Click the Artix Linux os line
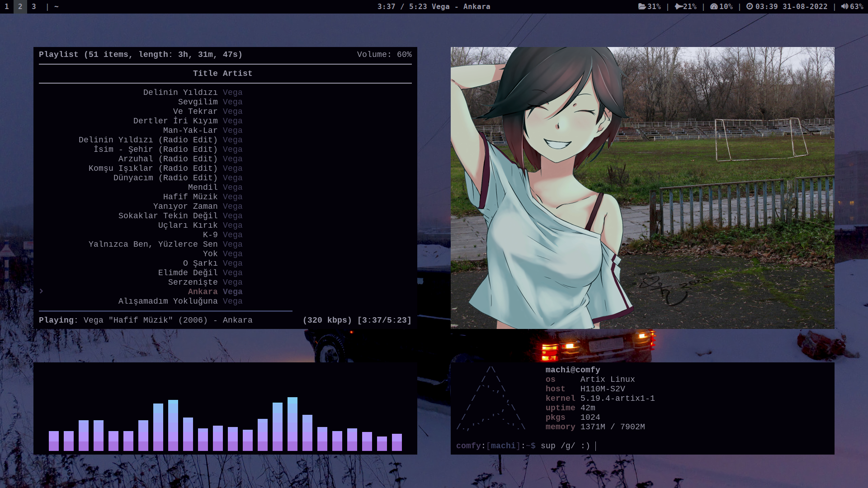The height and width of the screenshot is (488, 868). click(590, 379)
